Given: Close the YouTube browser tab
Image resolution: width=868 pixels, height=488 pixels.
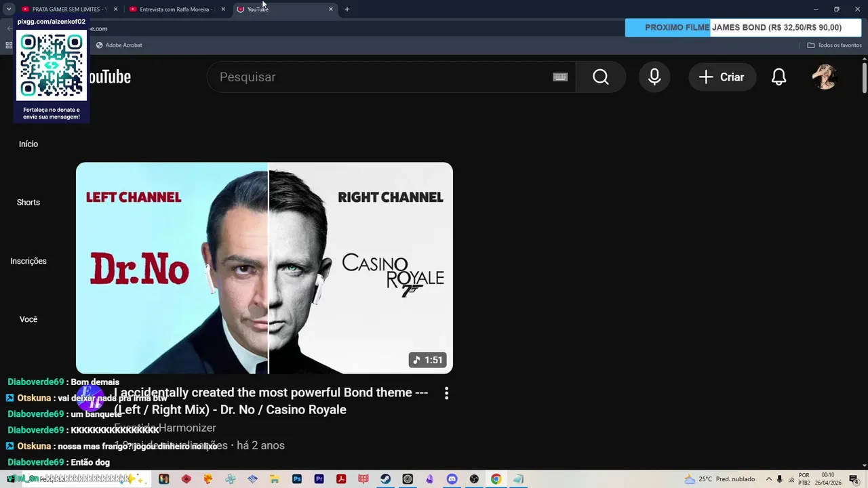Looking at the screenshot, I should tap(331, 9).
